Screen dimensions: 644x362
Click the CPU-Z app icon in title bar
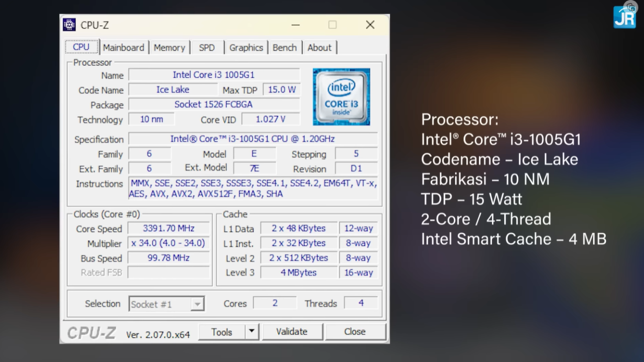(x=69, y=25)
